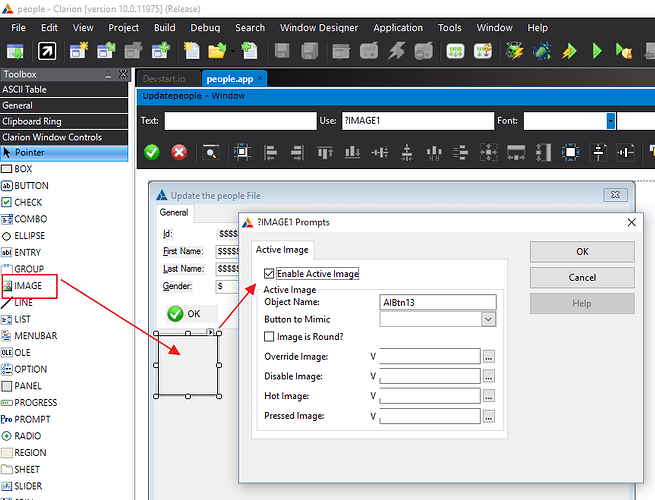This screenshot has width=655, height=500.
Task: Select the REGION control in Toolbox
Action: tap(24, 453)
